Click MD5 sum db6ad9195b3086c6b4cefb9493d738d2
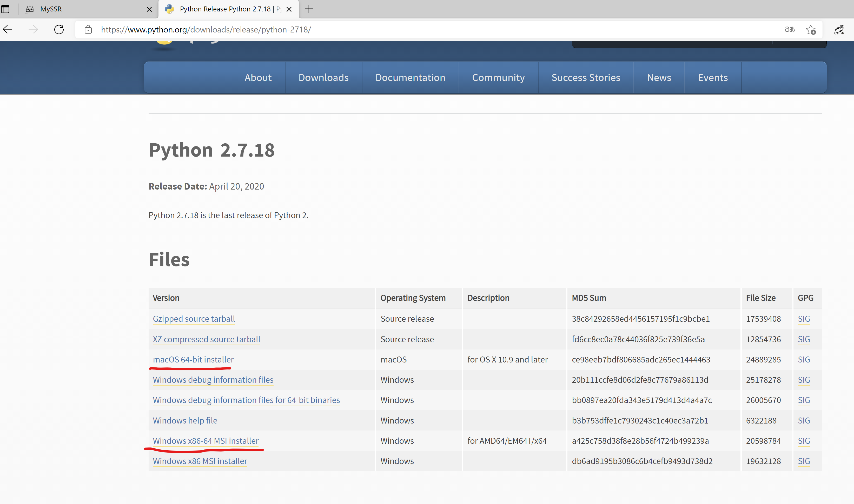This screenshot has height=504, width=854. (642, 461)
